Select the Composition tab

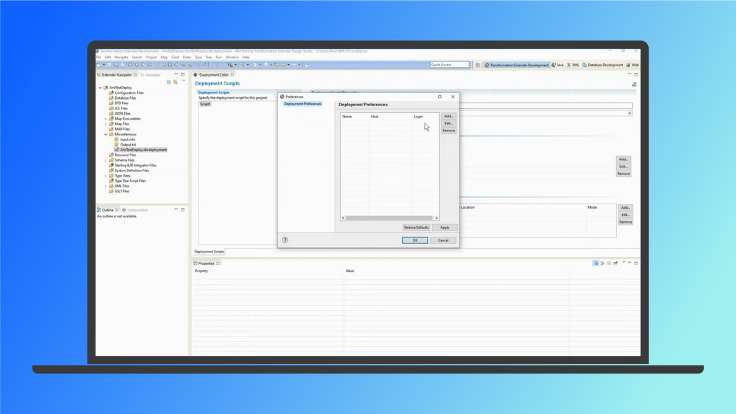click(x=135, y=210)
